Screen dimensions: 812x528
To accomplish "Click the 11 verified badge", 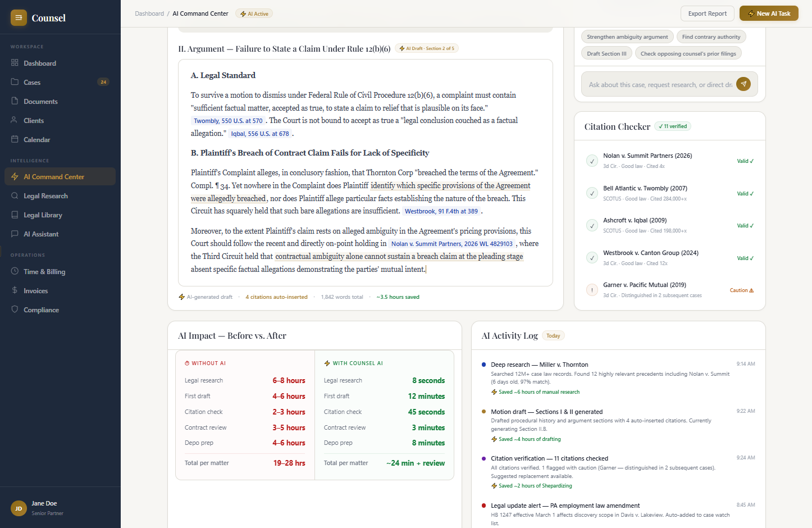I will pos(673,126).
